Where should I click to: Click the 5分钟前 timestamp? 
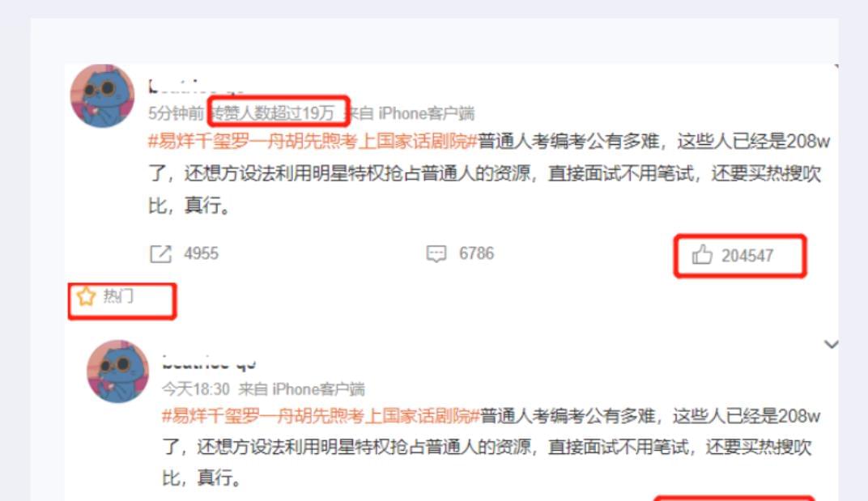tap(176, 113)
